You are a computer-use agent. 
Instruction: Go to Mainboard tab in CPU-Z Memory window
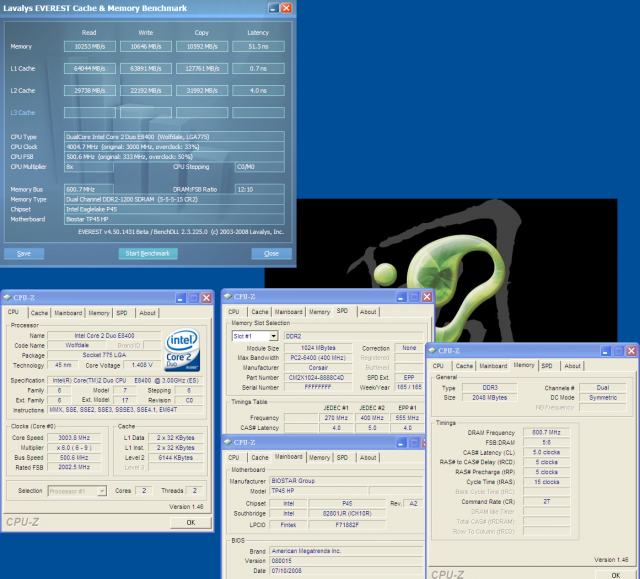coord(493,366)
